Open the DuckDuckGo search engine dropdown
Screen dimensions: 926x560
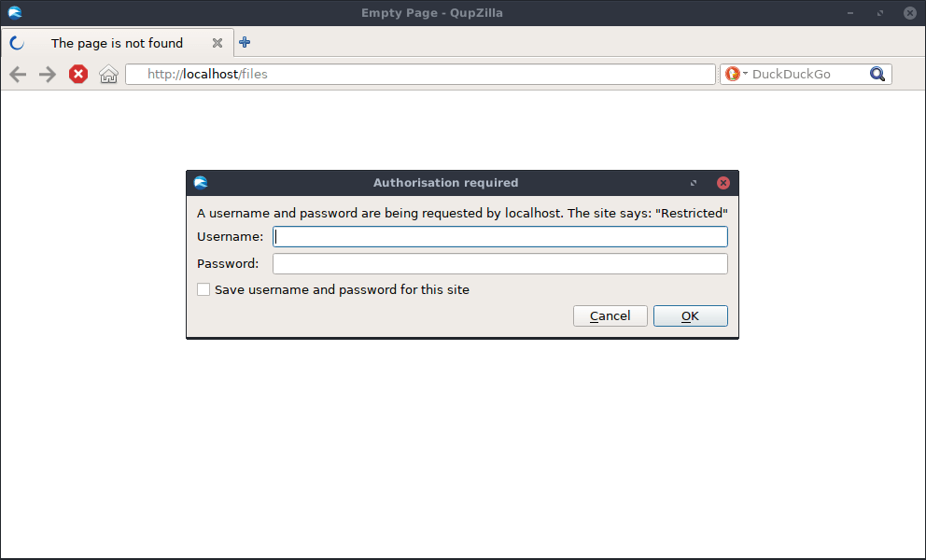(x=737, y=74)
